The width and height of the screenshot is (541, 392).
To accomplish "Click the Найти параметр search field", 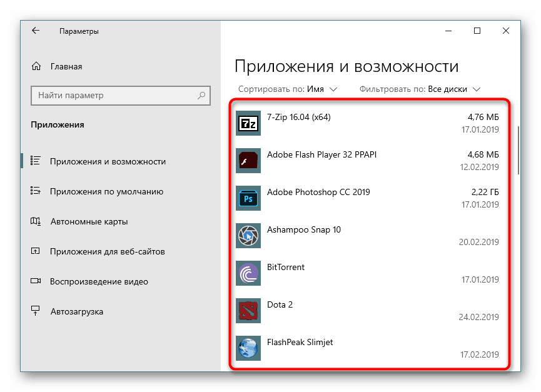I will (x=121, y=96).
